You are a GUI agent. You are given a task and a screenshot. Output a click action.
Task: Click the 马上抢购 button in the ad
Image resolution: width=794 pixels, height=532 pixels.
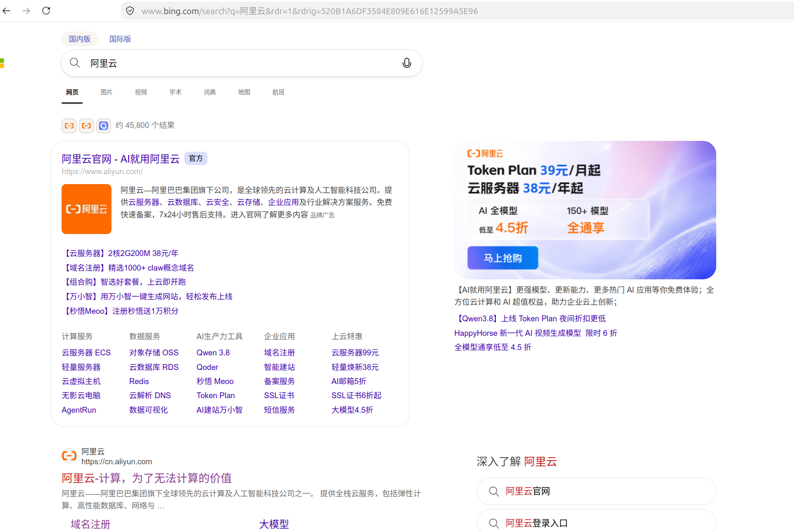(x=502, y=258)
